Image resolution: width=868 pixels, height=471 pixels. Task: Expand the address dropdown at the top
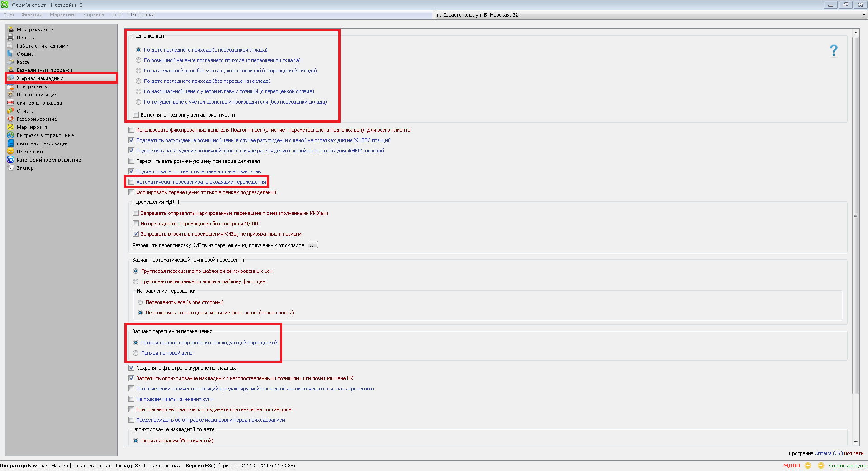point(863,15)
